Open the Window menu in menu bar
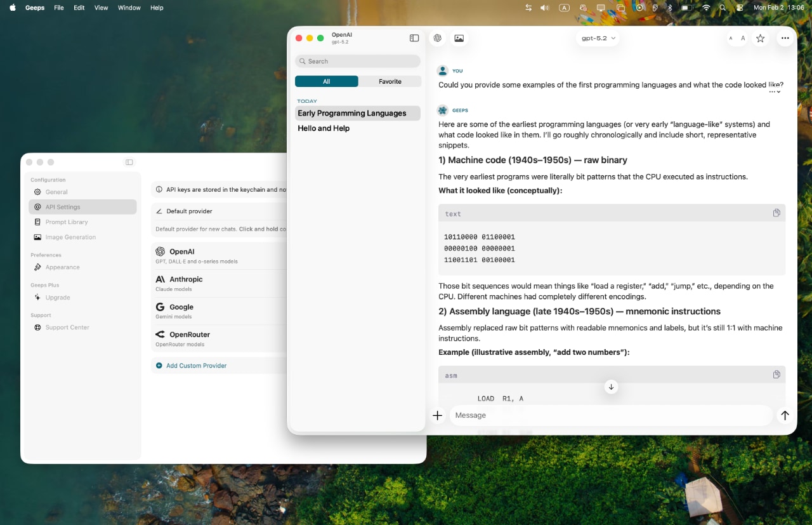 129,8
